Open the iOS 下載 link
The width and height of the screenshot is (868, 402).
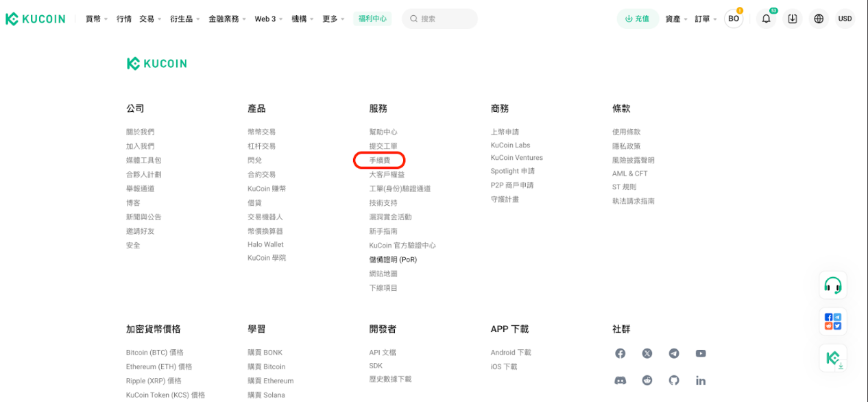click(x=504, y=367)
